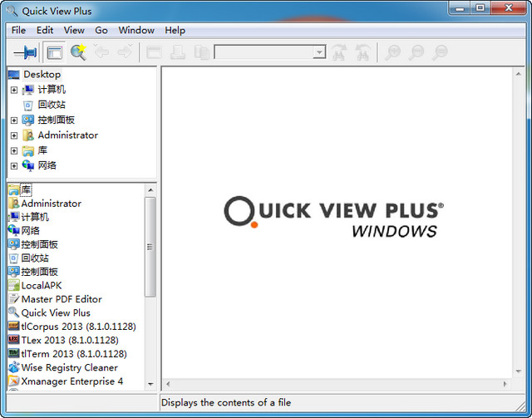Open the Edit menu

tap(45, 30)
